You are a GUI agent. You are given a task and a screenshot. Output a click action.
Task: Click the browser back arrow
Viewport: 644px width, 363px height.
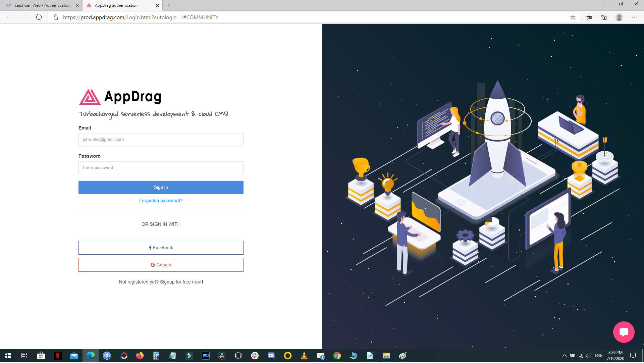[10, 17]
